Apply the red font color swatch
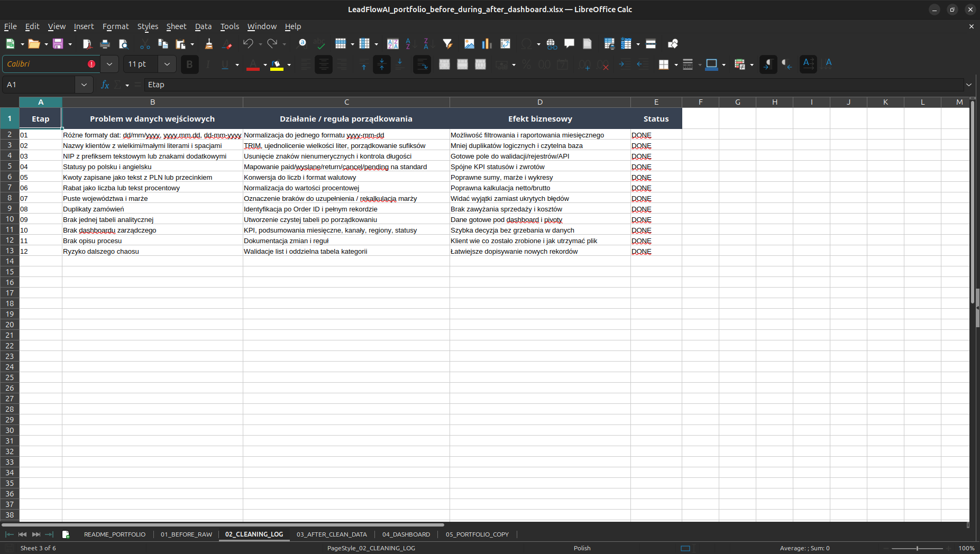 click(x=253, y=64)
